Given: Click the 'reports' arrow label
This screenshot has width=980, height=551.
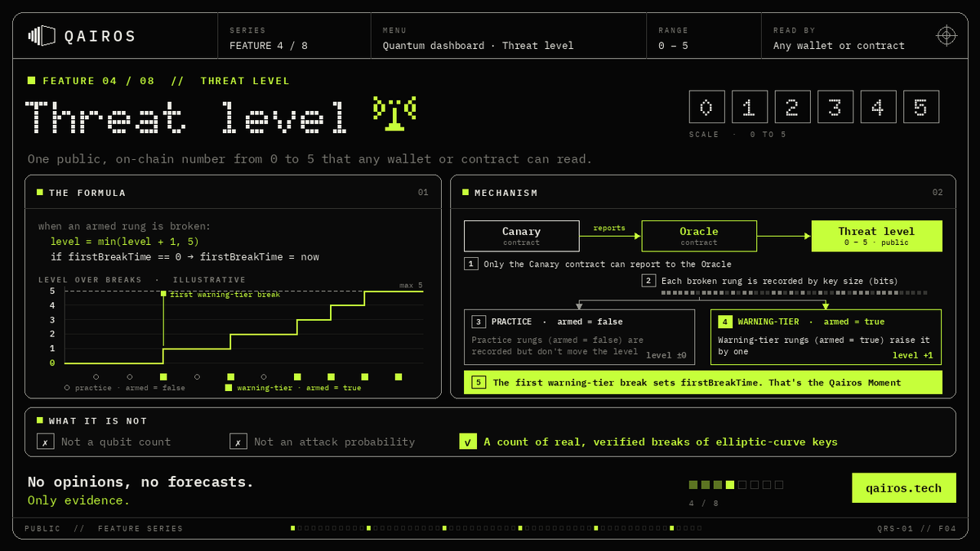Looking at the screenshot, I should 609,228.
